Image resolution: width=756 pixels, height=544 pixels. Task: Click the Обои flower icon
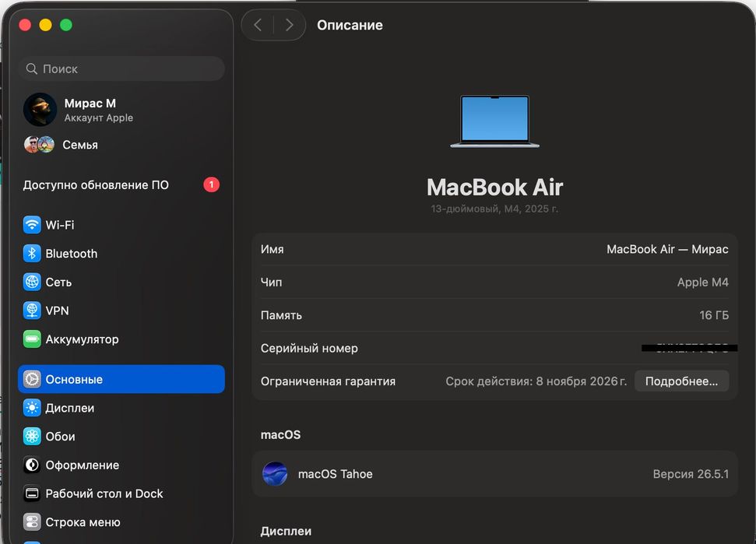pos(32,436)
